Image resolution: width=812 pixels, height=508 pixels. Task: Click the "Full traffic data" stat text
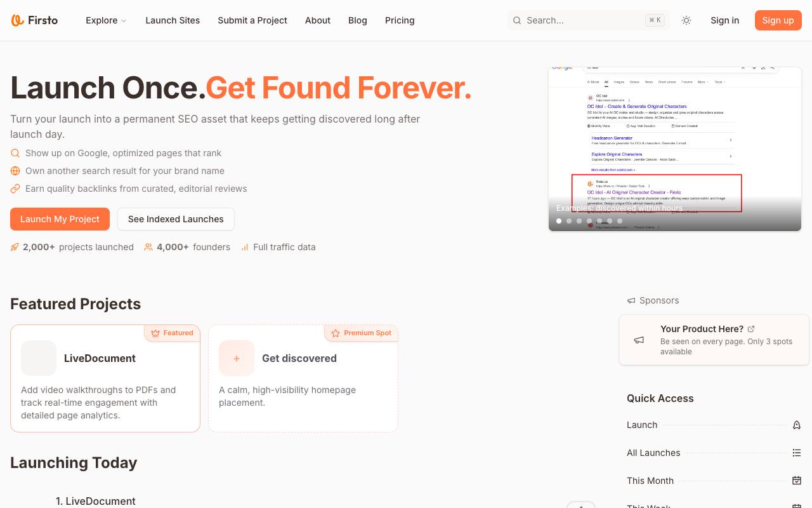[x=284, y=247]
